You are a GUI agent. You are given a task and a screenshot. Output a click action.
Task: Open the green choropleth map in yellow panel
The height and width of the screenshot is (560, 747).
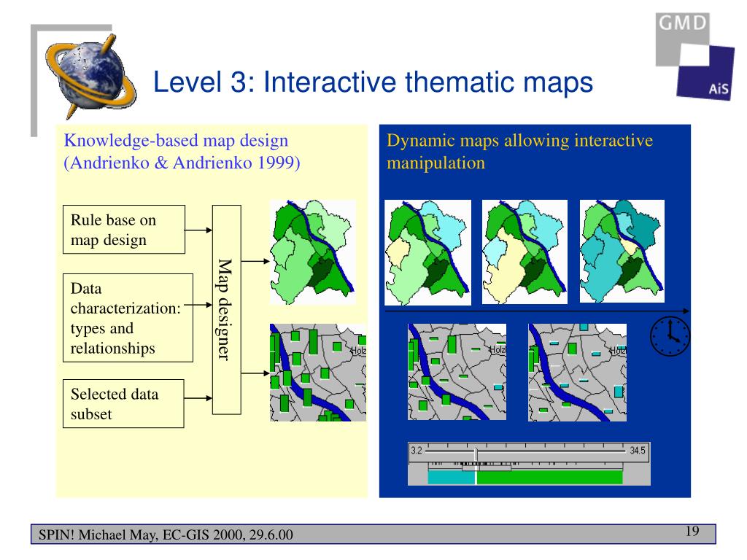click(x=312, y=252)
